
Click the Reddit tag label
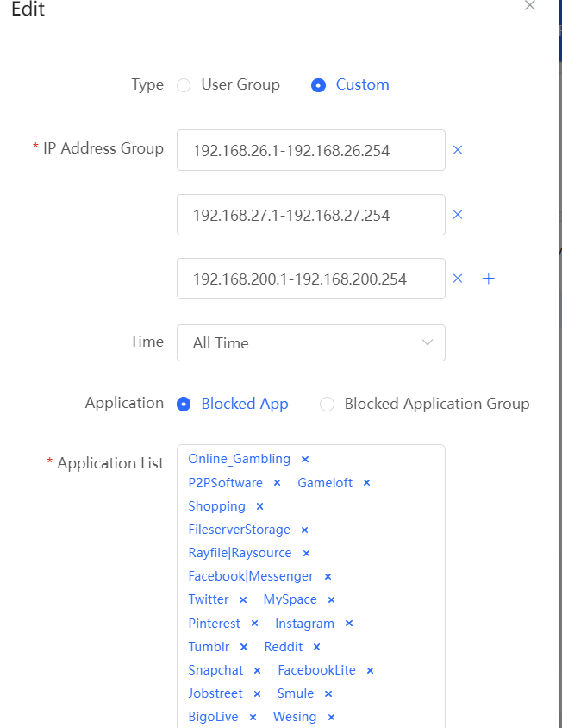click(x=283, y=646)
